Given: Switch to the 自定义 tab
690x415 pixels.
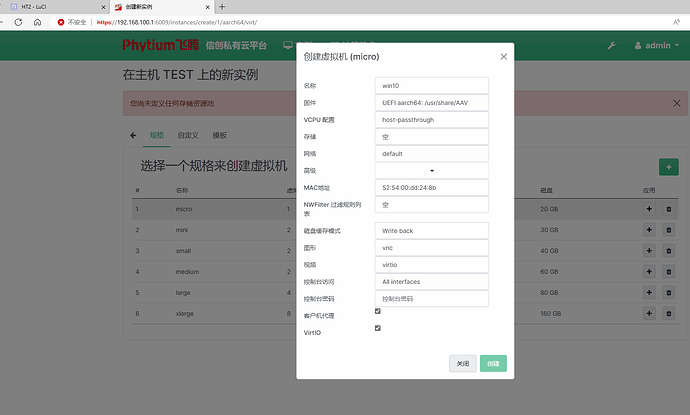Looking at the screenshot, I should (187, 134).
